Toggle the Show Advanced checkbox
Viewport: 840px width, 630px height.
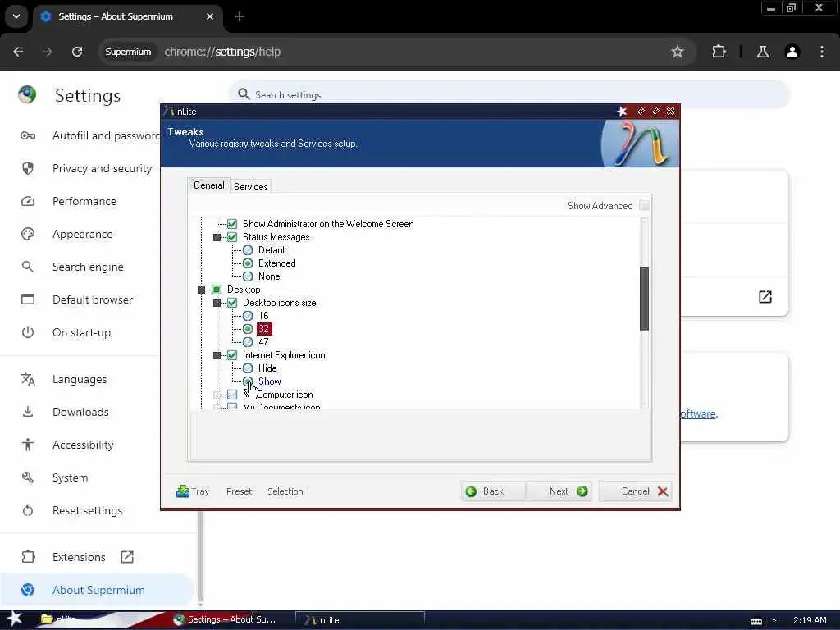644,206
